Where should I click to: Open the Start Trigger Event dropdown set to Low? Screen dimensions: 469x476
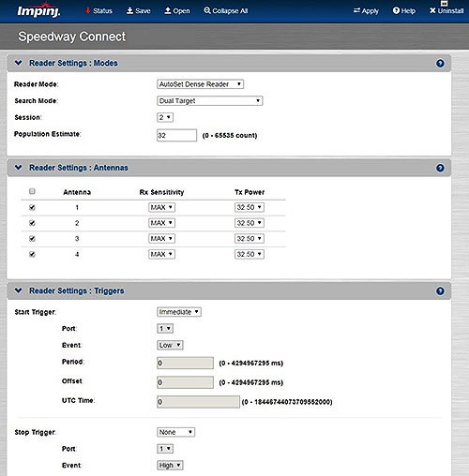[170, 345]
